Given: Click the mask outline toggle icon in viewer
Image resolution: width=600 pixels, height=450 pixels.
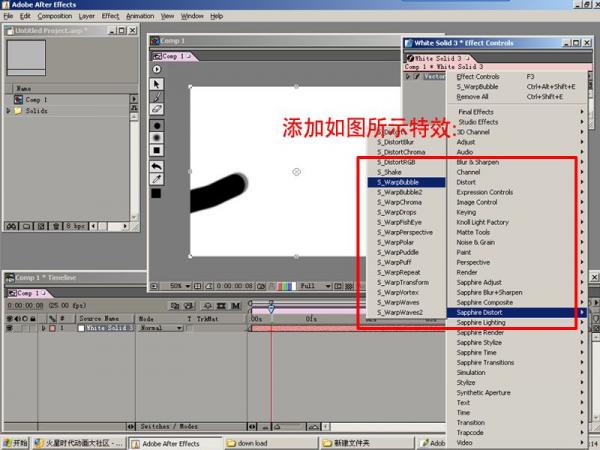Looking at the screenshot, I should (x=209, y=286).
